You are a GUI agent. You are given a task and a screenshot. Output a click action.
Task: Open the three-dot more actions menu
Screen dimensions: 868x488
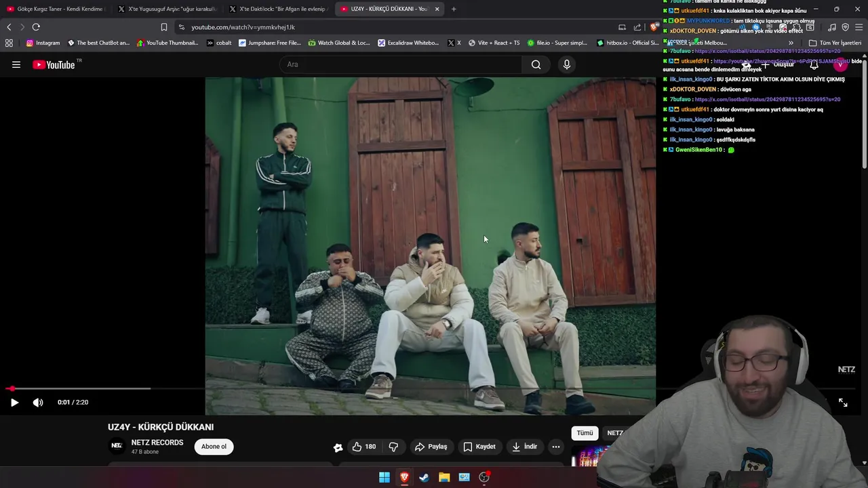555,447
